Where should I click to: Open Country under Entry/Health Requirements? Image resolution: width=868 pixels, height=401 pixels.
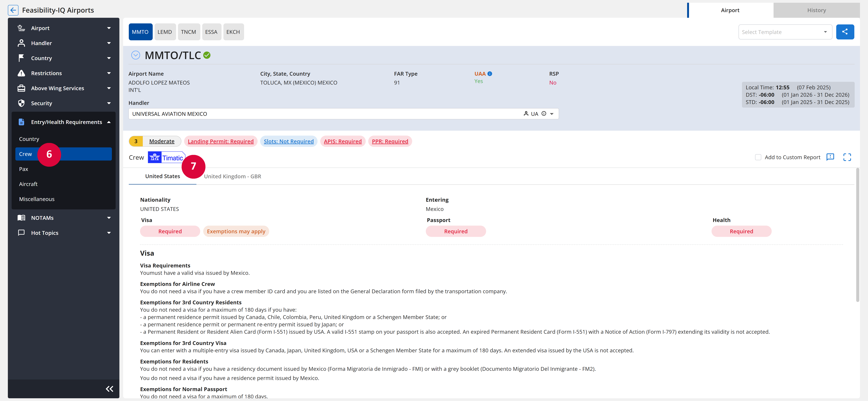tap(63, 139)
